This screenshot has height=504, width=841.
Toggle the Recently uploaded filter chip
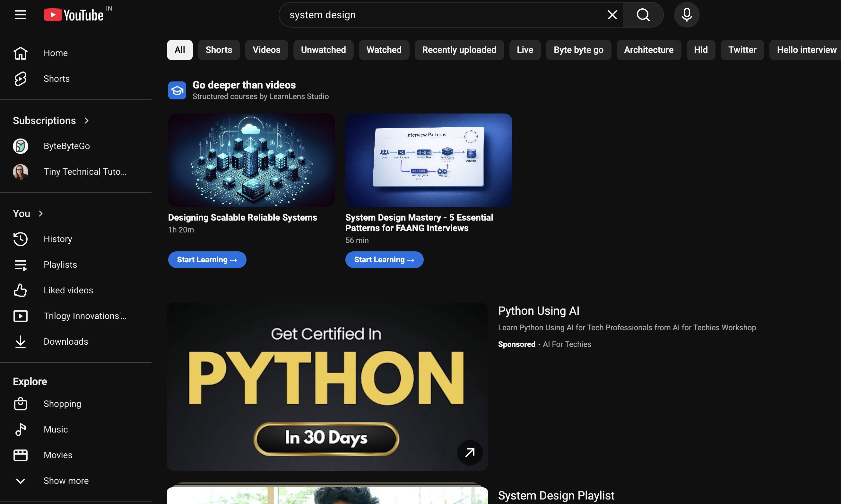pyautogui.click(x=459, y=50)
